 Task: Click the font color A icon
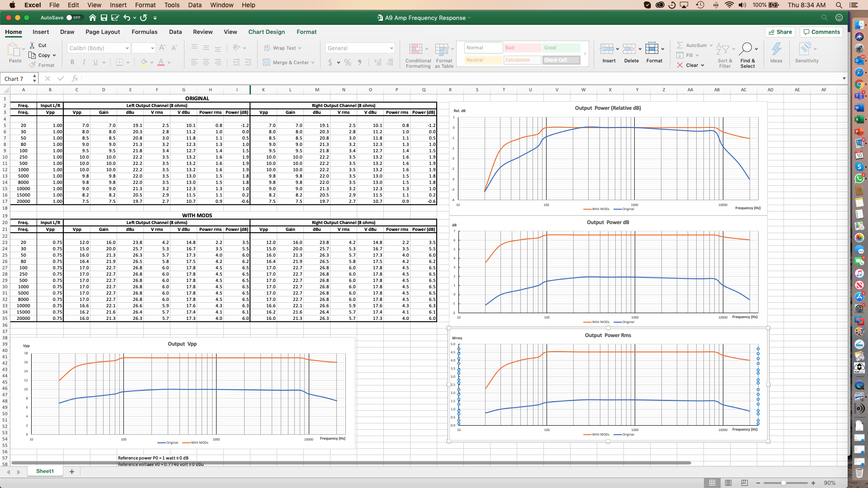click(160, 62)
